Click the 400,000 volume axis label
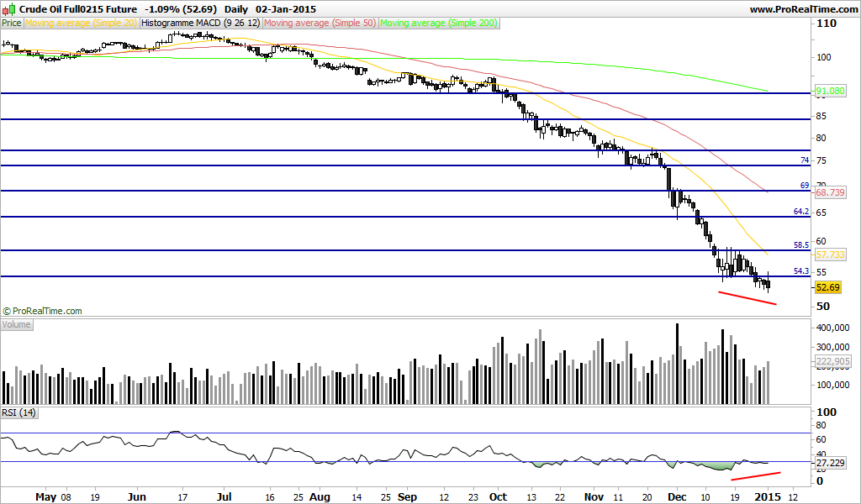Image resolution: width=861 pixels, height=504 pixels. (833, 328)
